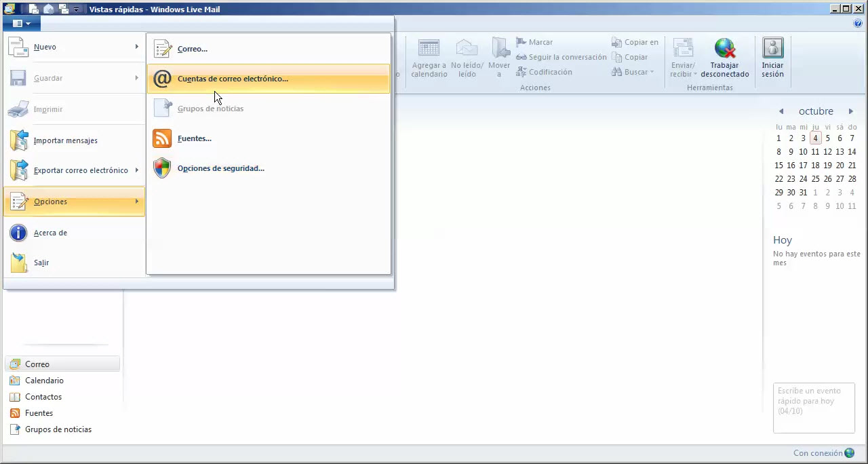This screenshot has width=868, height=464.
Task: Click the Windows Live Mail icon in title bar
Action: [x=9, y=9]
